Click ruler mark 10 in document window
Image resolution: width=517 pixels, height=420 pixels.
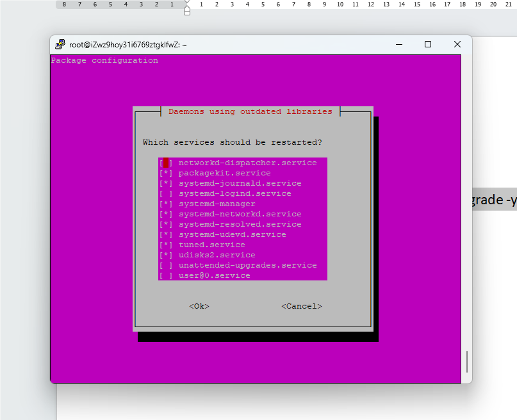pos(340,4)
